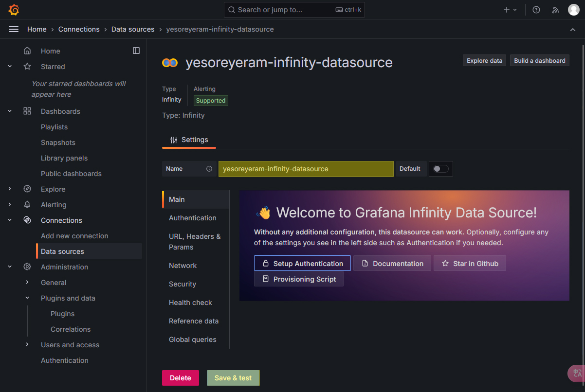Click the red Delete button
This screenshot has height=392, width=585.
(x=181, y=378)
